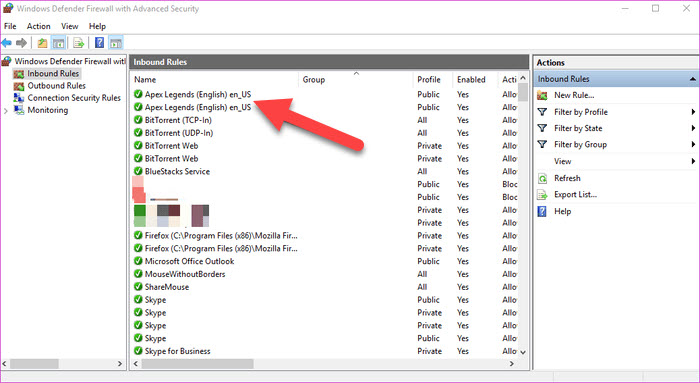
Task: Open the Action menu
Action: pyautogui.click(x=38, y=26)
